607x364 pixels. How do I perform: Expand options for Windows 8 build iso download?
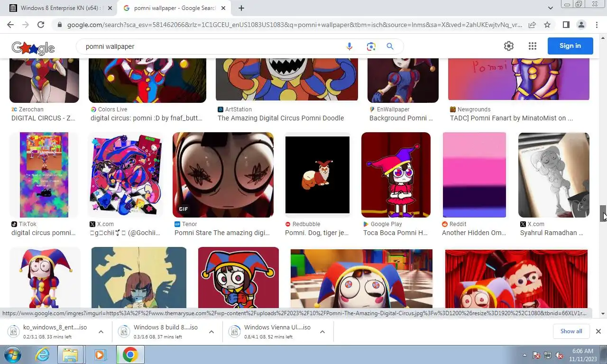[x=212, y=332]
